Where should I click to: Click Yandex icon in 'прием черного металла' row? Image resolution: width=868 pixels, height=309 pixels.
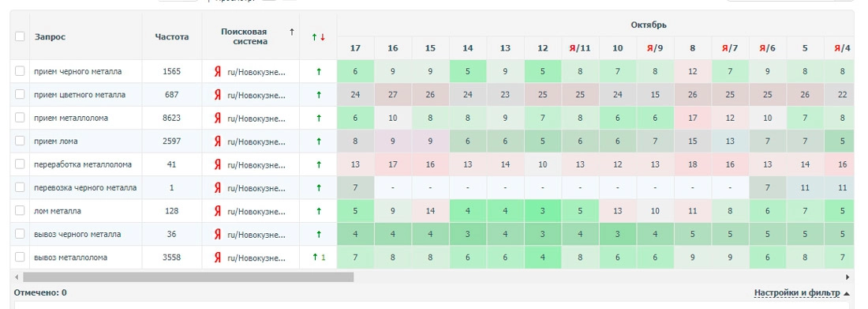(218, 72)
